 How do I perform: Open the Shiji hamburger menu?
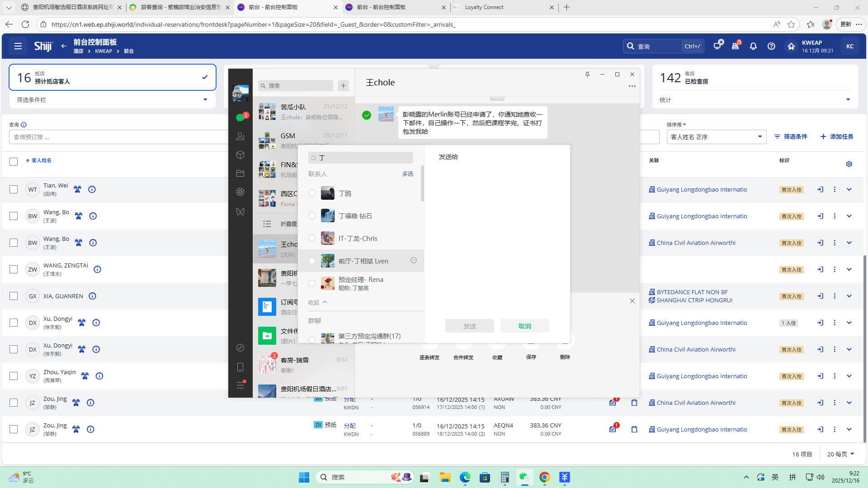tap(18, 46)
